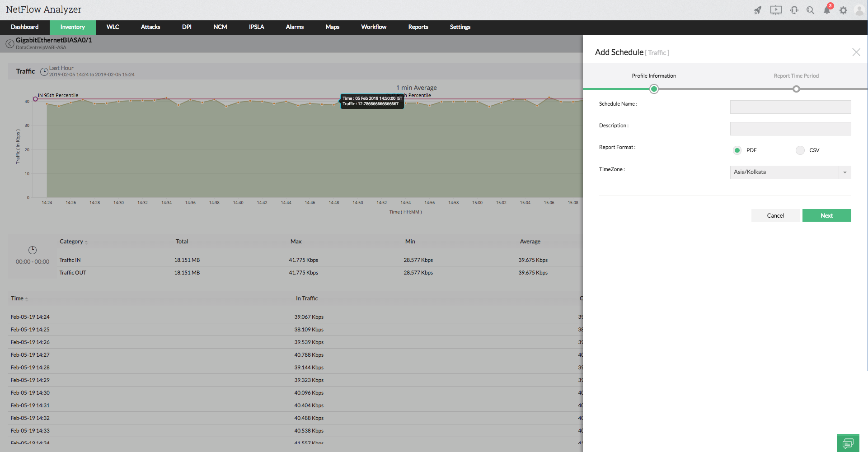Click the gear settings icon
The height and width of the screenshot is (452, 868).
click(843, 10)
